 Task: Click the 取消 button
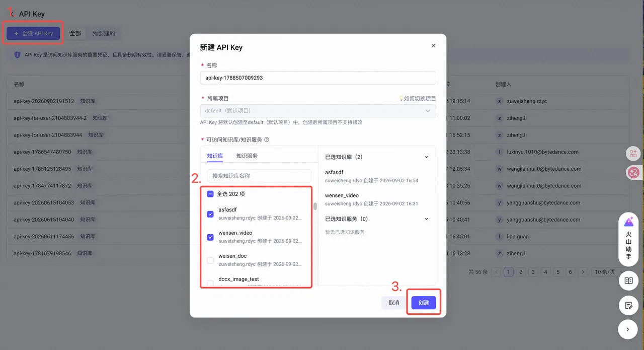[394, 303]
